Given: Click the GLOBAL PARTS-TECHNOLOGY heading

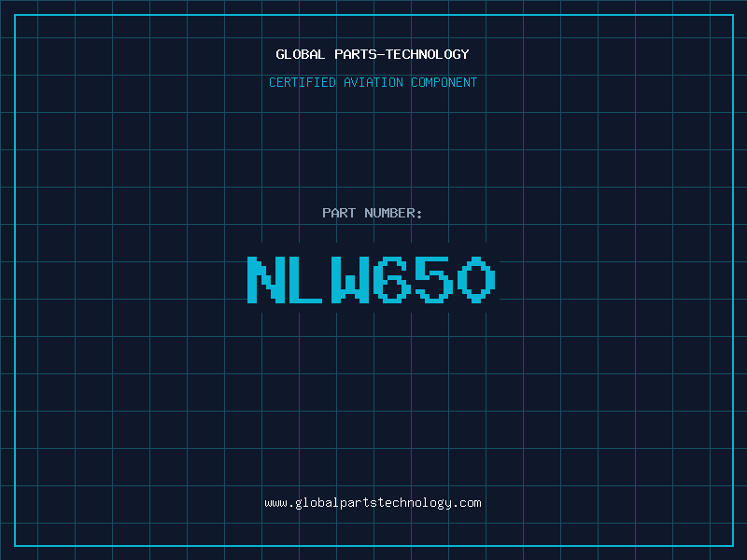Looking at the screenshot, I should pos(373,54).
